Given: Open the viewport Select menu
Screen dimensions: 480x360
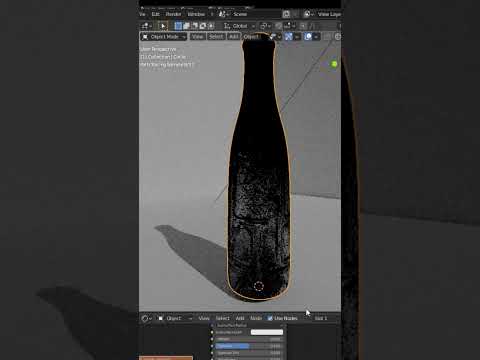Looking at the screenshot, I should click(216, 37).
